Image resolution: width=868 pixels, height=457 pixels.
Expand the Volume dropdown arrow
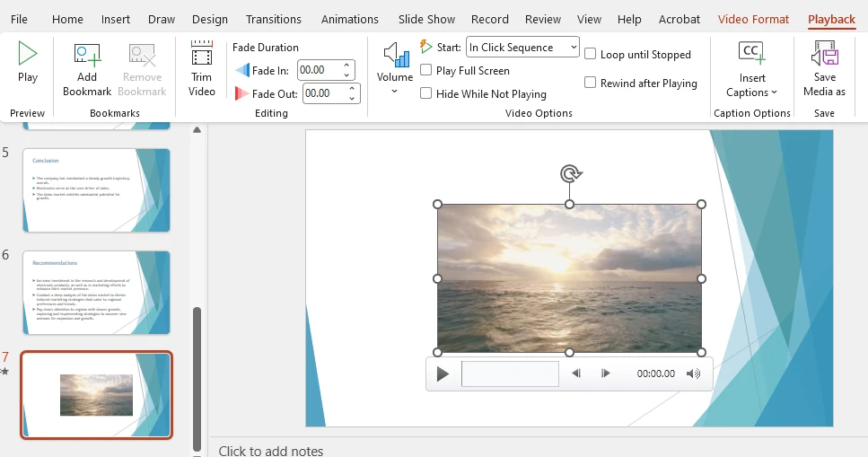tap(395, 92)
